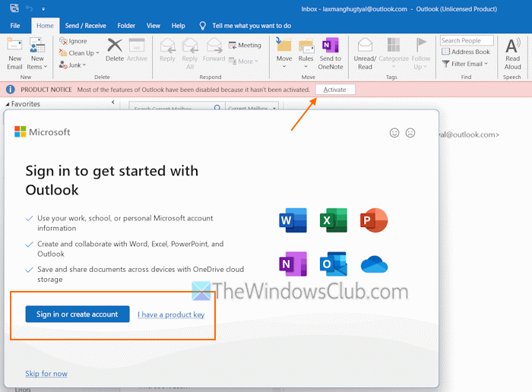Image resolution: width=532 pixels, height=392 pixels.
Task: Open the Junk dropdown
Action: click(73, 65)
